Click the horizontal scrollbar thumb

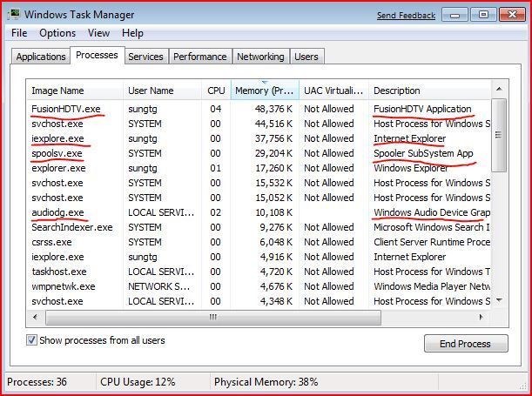click(213, 318)
